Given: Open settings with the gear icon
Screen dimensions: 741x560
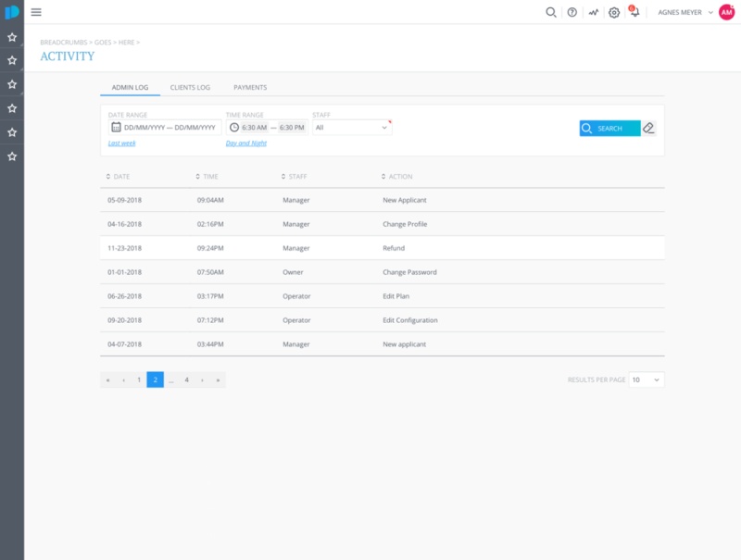Looking at the screenshot, I should pos(613,12).
